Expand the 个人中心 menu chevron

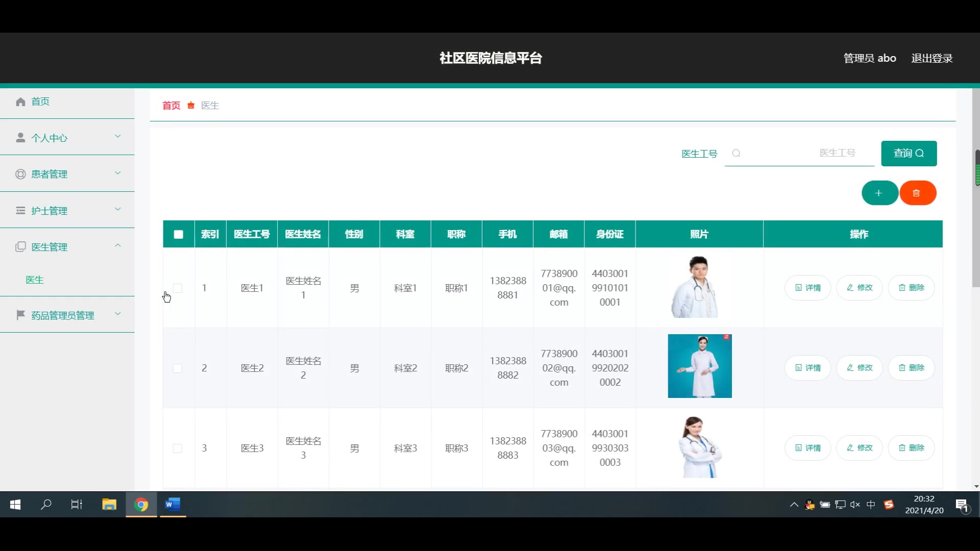[x=118, y=136]
